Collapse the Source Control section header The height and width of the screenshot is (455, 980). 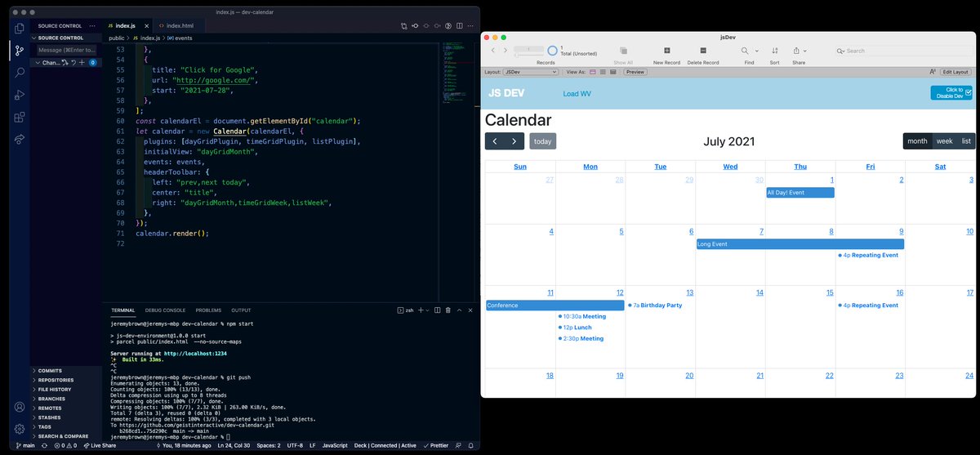pyautogui.click(x=66, y=38)
